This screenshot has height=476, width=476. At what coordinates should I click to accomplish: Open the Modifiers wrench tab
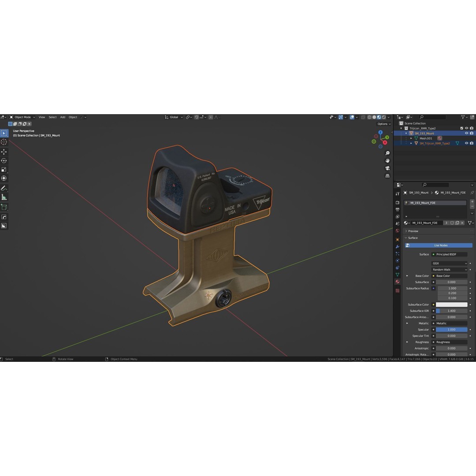pos(398,246)
